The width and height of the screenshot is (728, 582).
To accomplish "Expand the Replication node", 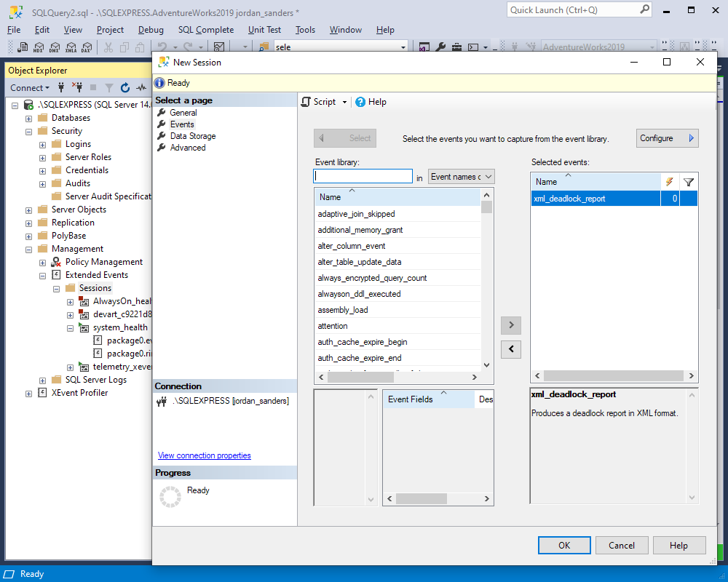I will pos(29,223).
